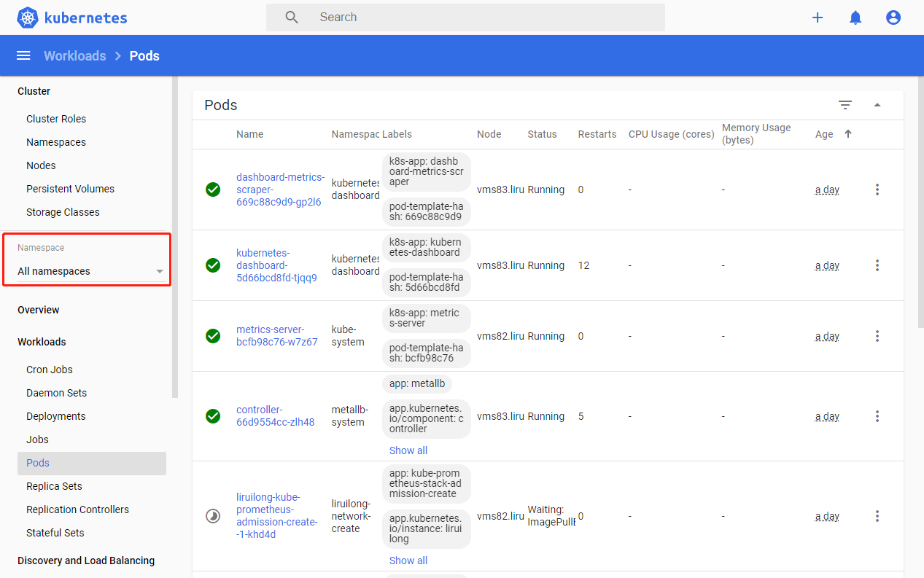The image size is (924, 578).
Task: Open the metrics-server-bcfb98c76-w7z67 pod link
Action: 277,336
